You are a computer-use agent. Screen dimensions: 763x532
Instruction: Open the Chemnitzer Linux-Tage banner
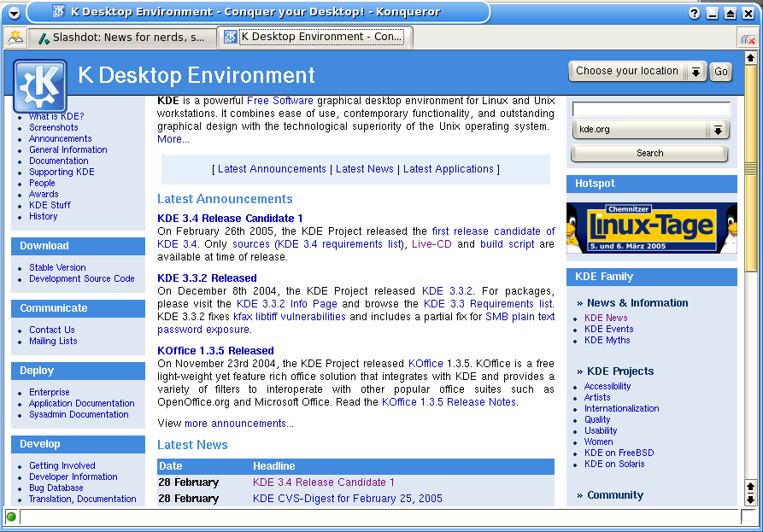click(652, 228)
